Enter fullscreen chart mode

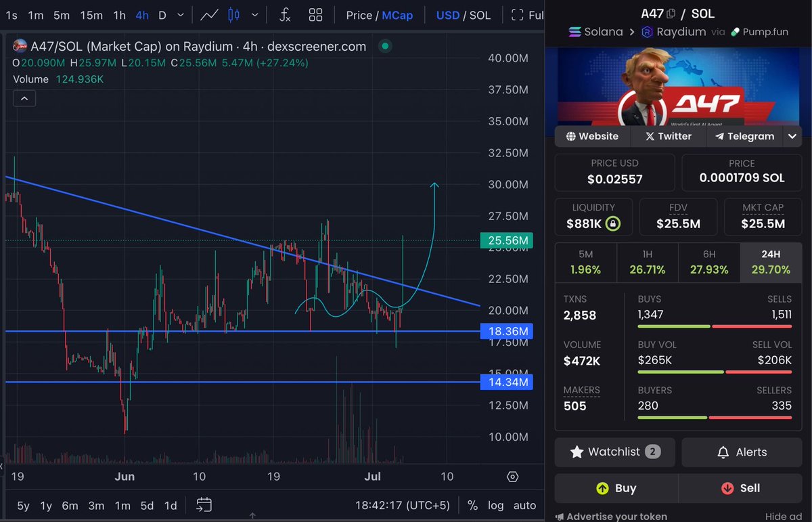[x=527, y=15]
